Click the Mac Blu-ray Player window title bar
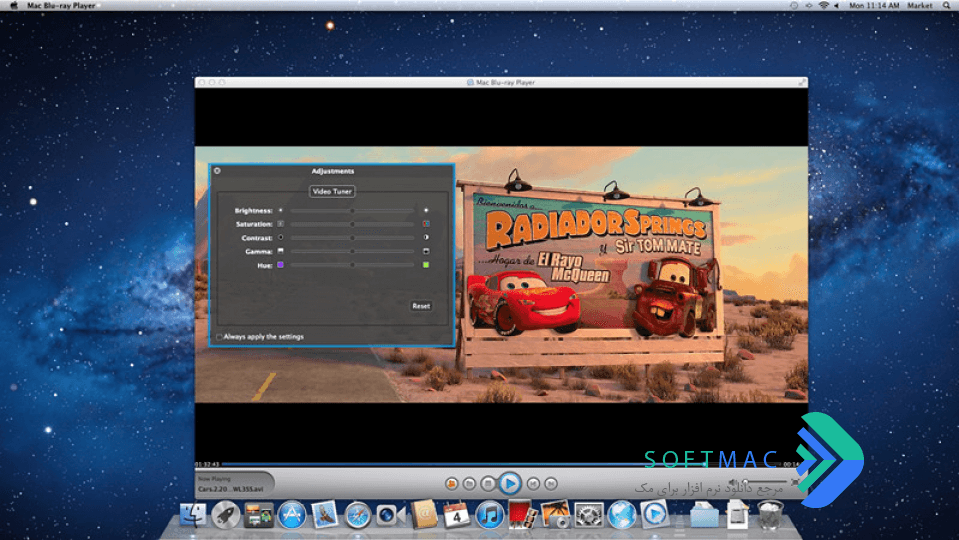The width and height of the screenshot is (959, 540). (501, 82)
